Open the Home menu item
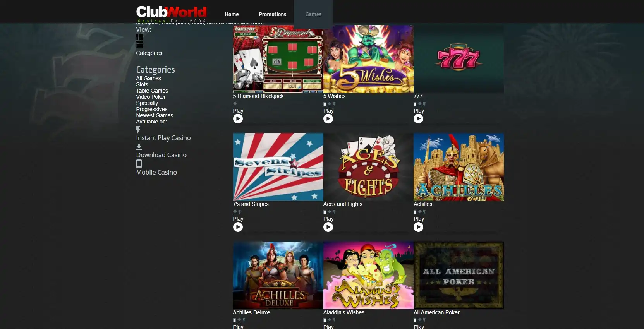 point(232,14)
